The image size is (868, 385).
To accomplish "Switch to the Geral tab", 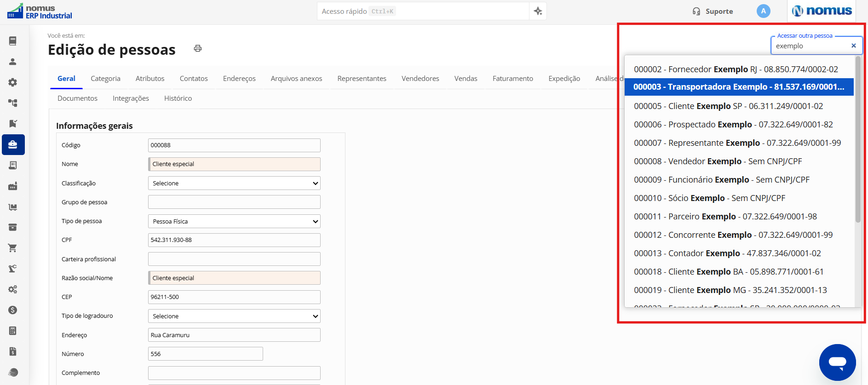I will pos(66,79).
